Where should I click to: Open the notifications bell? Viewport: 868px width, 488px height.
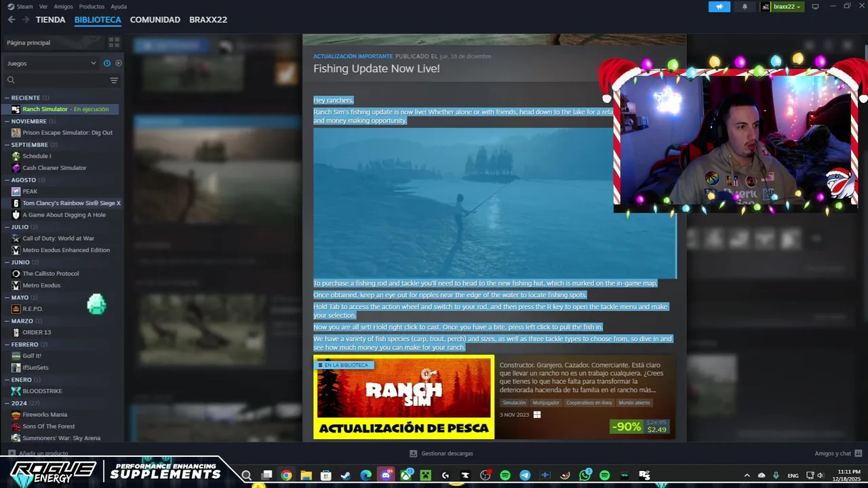pos(745,7)
